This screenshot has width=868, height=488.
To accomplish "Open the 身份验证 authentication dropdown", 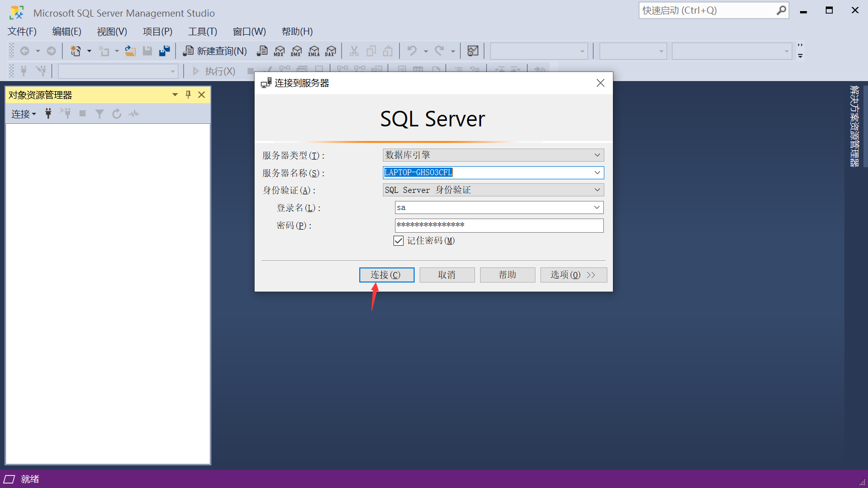I will tap(597, 190).
